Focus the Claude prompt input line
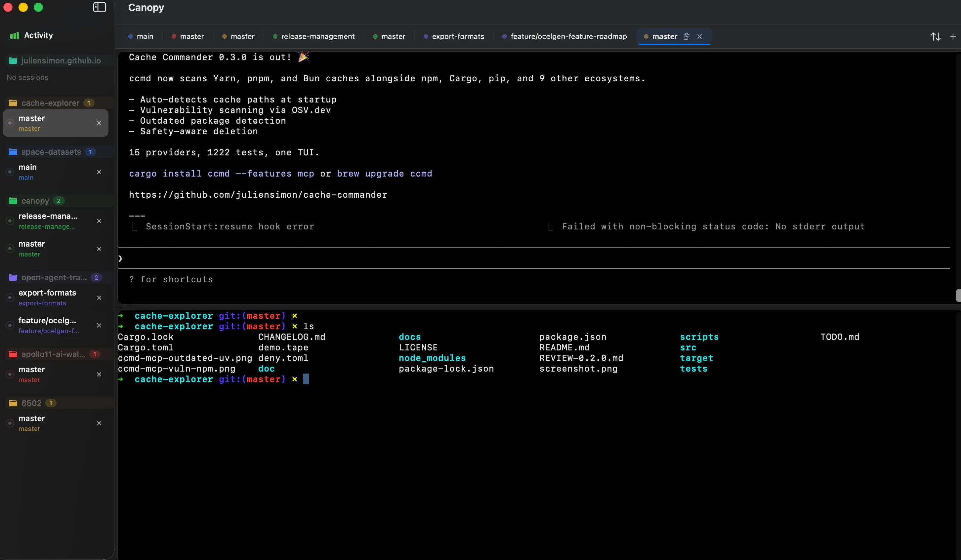This screenshot has height=560, width=961. [x=534, y=258]
